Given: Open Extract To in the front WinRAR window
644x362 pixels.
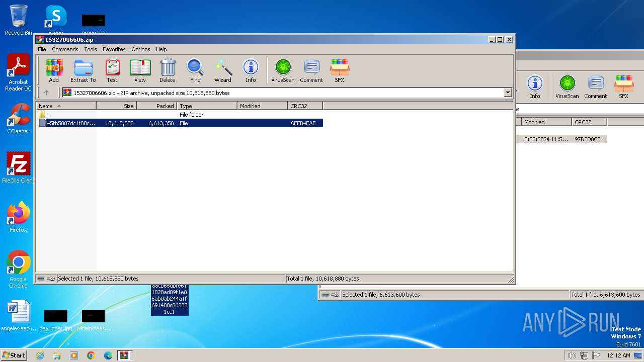Looking at the screenshot, I should pyautogui.click(x=83, y=70).
